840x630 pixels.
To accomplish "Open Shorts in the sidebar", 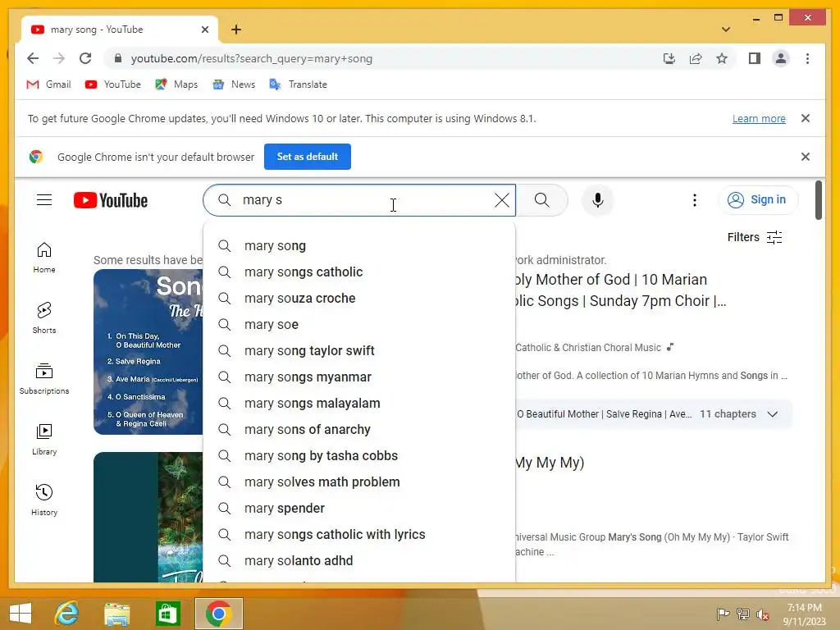I will pos(44,318).
